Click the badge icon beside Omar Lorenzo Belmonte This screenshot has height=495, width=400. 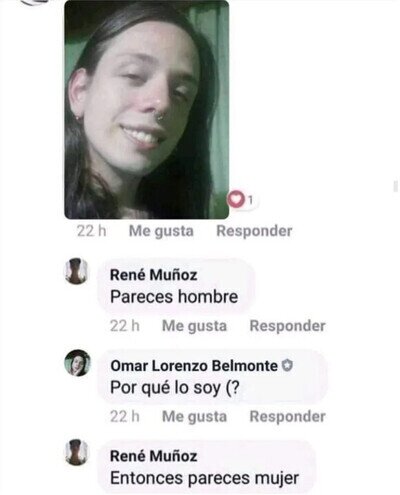pyautogui.click(x=287, y=366)
